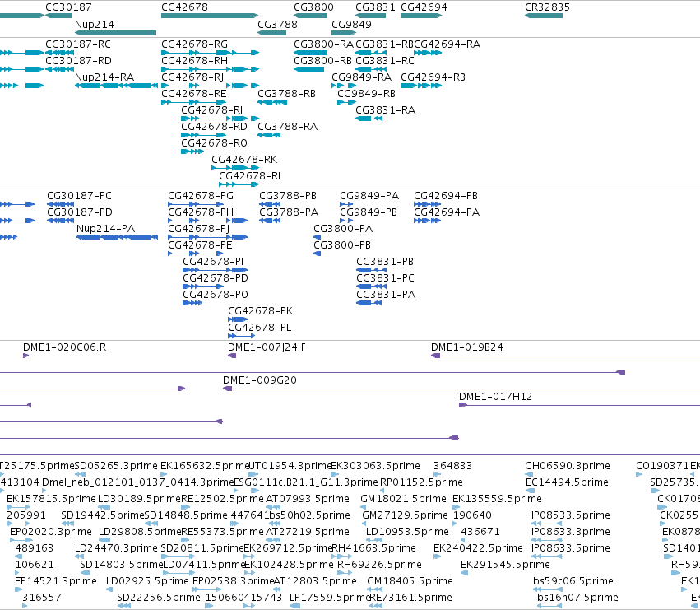Click protein CG3831-PB
Screen dimensions: 700x610
(x=385, y=262)
